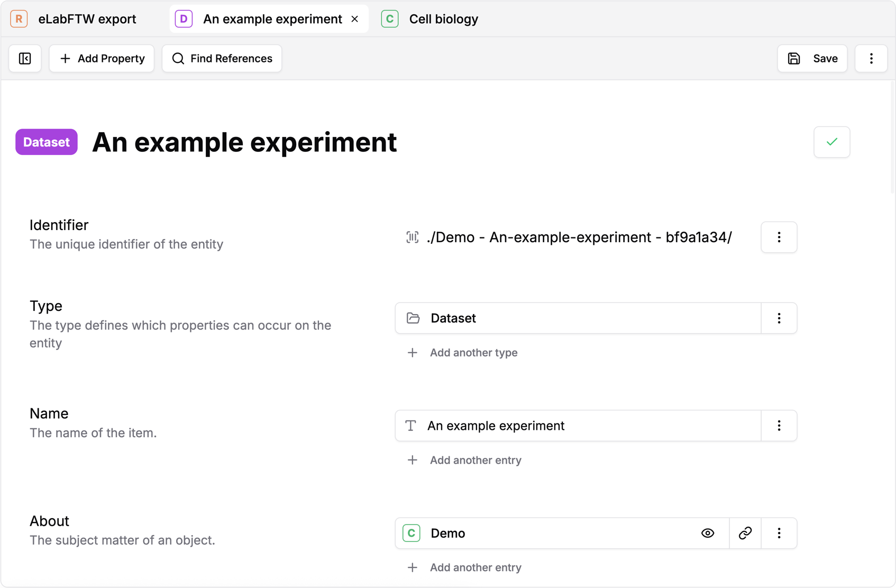Collapse the left sidebar panel
Image resolution: width=896 pixels, height=588 pixels.
[x=25, y=58]
